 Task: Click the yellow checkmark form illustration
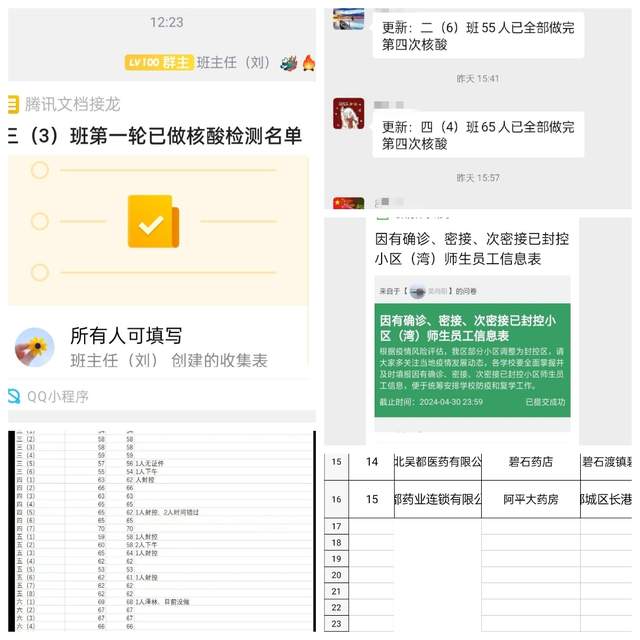(x=153, y=221)
